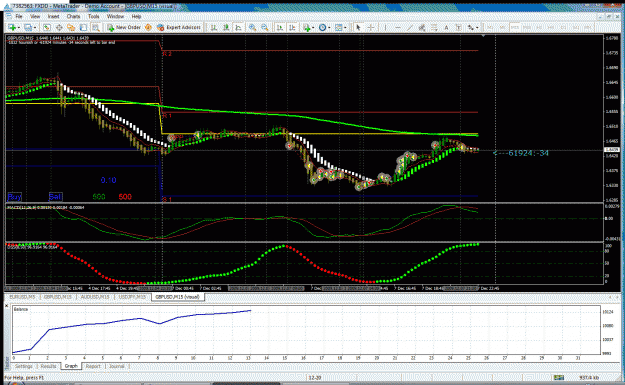The height and width of the screenshot is (385, 625).
Task: Toggle Chart Shift toolbar icon
Action: click(292, 28)
